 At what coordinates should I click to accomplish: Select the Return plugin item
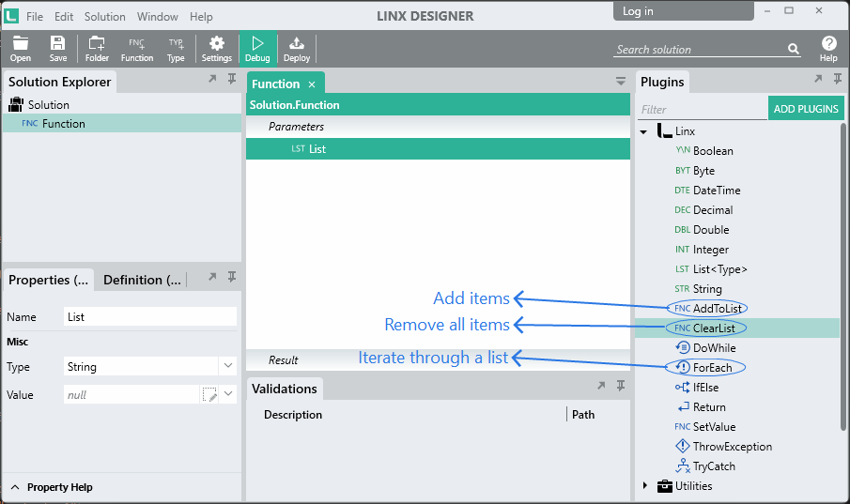(x=701, y=407)
